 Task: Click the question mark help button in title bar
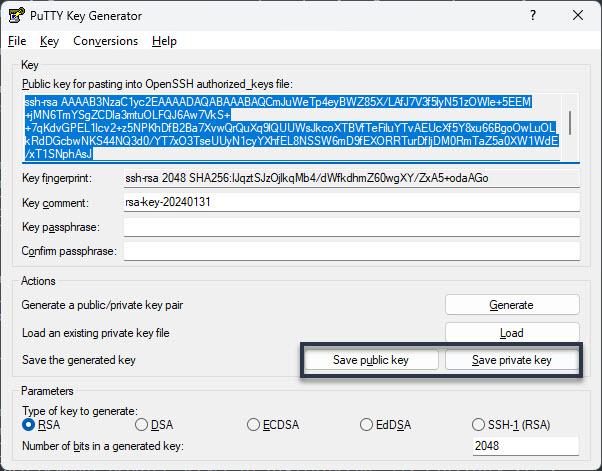(x=533, y=15)
